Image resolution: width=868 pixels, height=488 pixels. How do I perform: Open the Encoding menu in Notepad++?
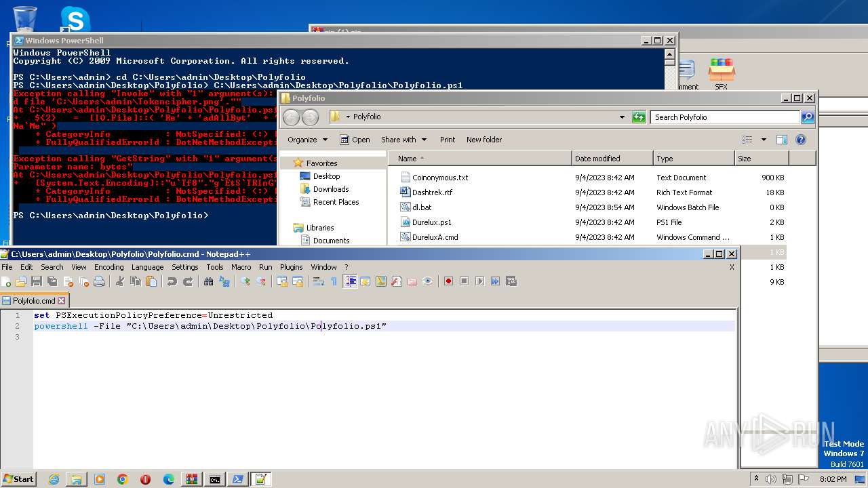[108, 267]
